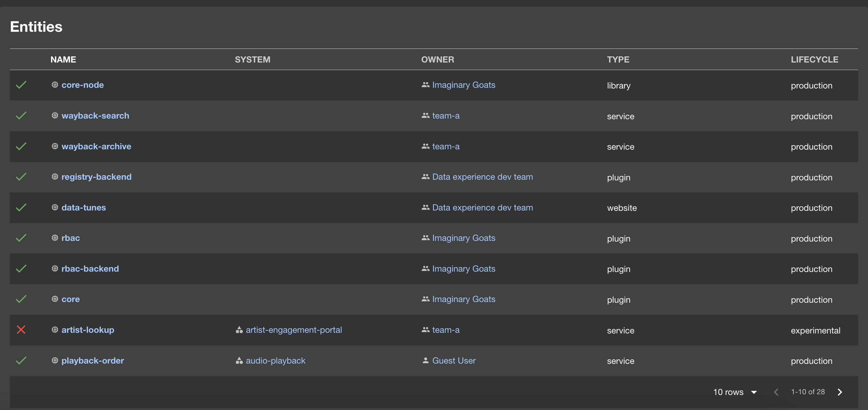The height and width of the screenshot is (410, 868).
Task: Open the core plugin entity link
Action: coord(70,299)
